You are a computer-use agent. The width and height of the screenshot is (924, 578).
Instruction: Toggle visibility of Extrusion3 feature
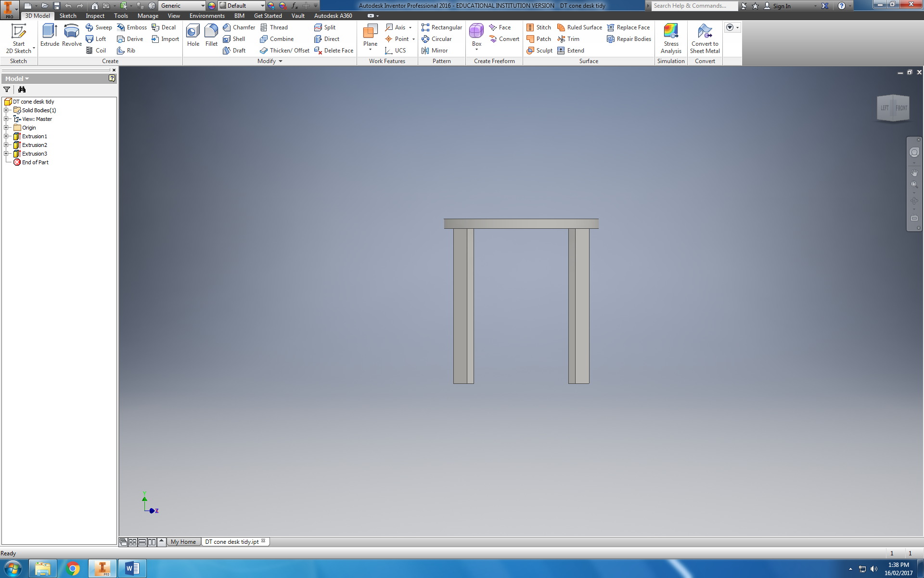(35, 154)
